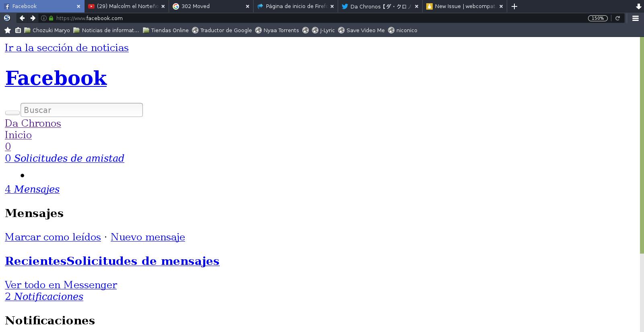Open the S extension icon
Screen dimensions: 644x332
(x=7, y=18)
